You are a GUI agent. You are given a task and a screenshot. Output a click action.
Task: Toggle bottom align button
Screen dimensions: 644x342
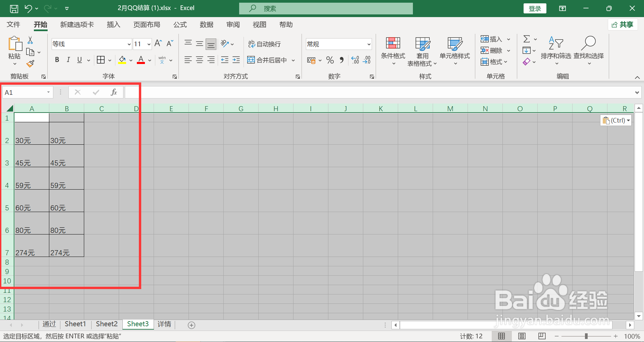[x=211, y=44]
